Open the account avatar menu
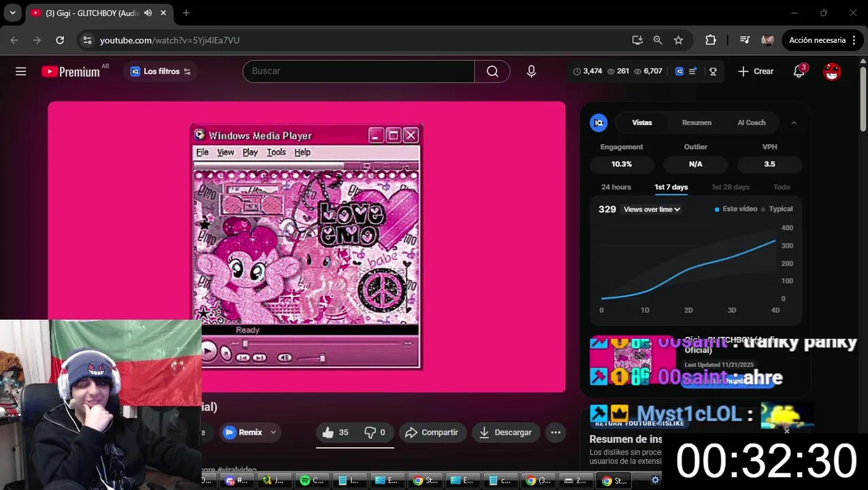This screenshot has width=868, height=490. 832,71
